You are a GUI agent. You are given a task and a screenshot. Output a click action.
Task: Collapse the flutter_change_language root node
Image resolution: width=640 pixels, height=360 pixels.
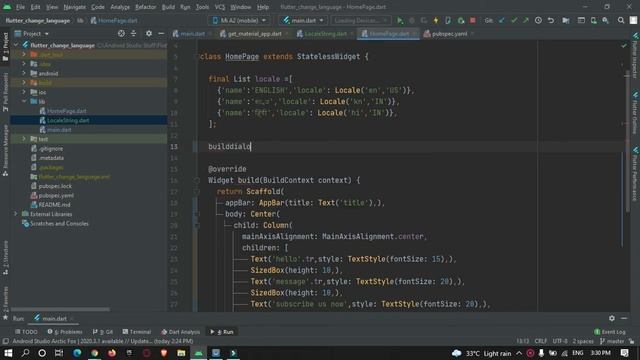(x=16, y=45)
